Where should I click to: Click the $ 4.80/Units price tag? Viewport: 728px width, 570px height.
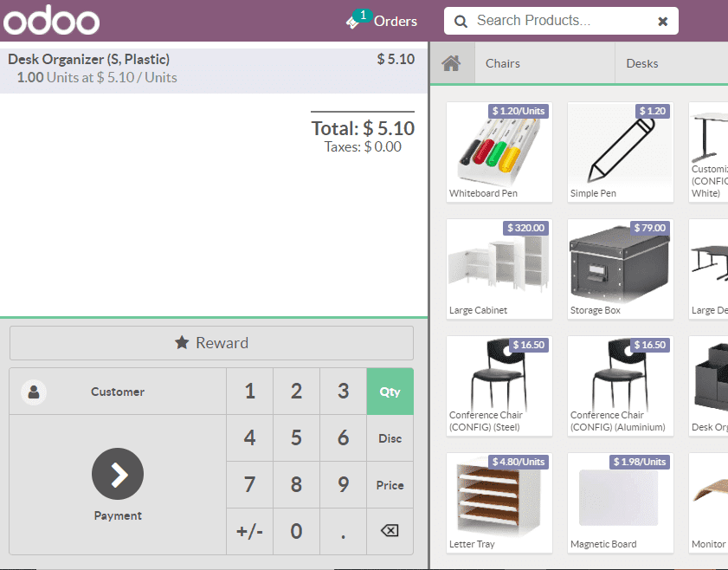click(519, 462)
